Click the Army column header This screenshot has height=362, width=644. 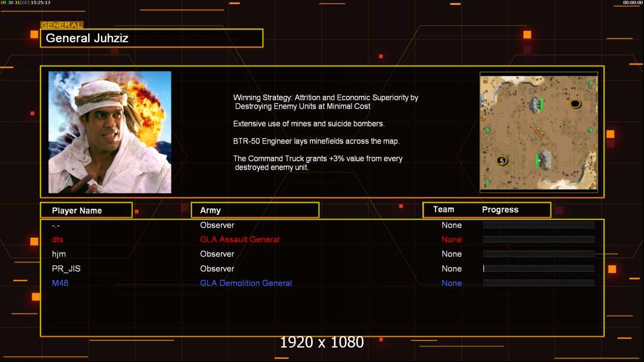coord(255,211)
